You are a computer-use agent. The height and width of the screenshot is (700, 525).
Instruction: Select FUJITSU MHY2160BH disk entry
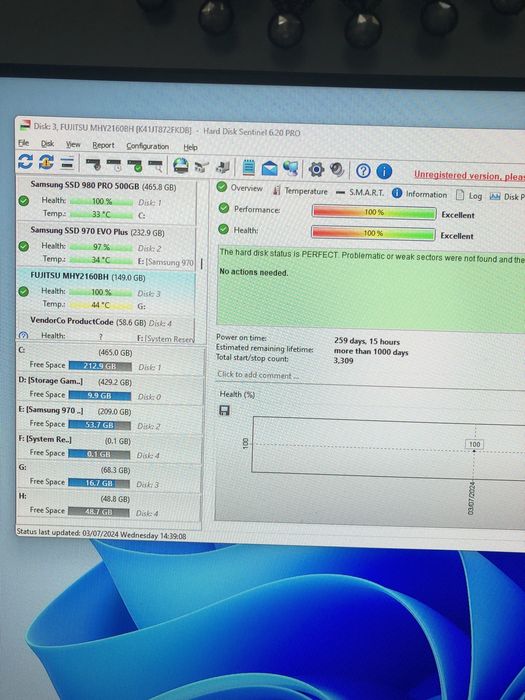pos(106,292)
